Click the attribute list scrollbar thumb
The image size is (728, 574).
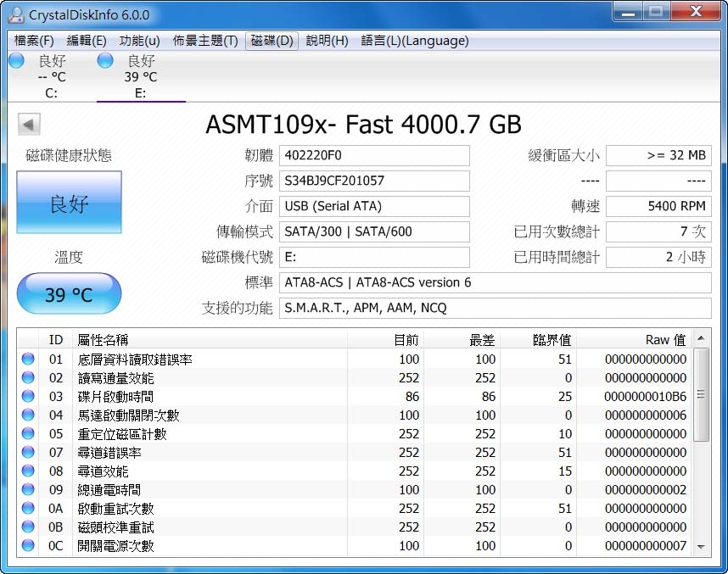pos(701,395)
